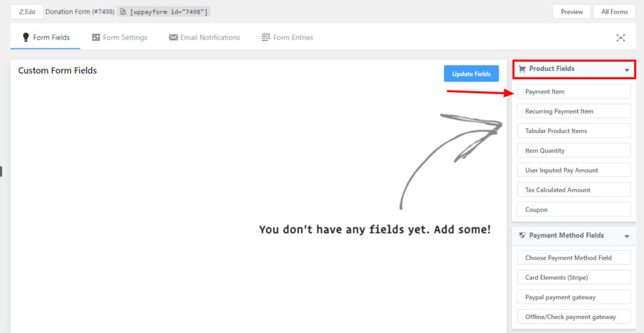Image resolution: width=644 pixels, height=333 pixels.
Task: Open the Form Fields tab
Action: click(x=45, y=38)
